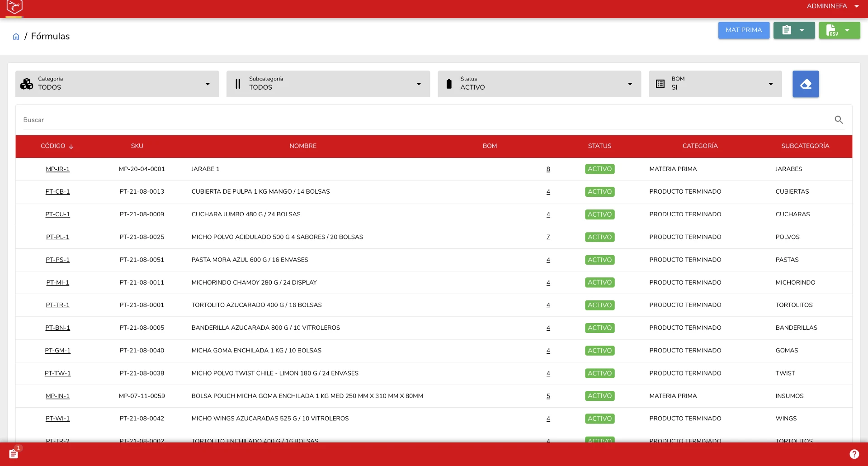
Task: Click the dark green clipboard report button
Action: (x=794, y=30)
